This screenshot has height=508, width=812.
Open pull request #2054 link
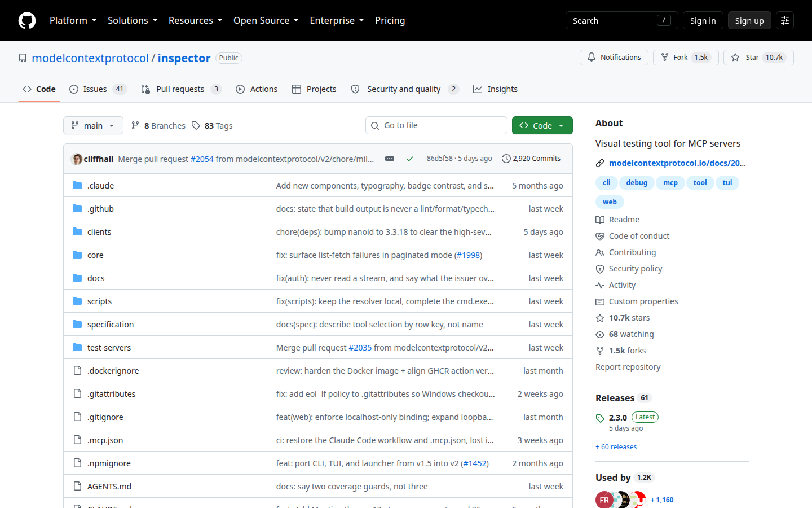pyautogui.click(x=202, y=159)
